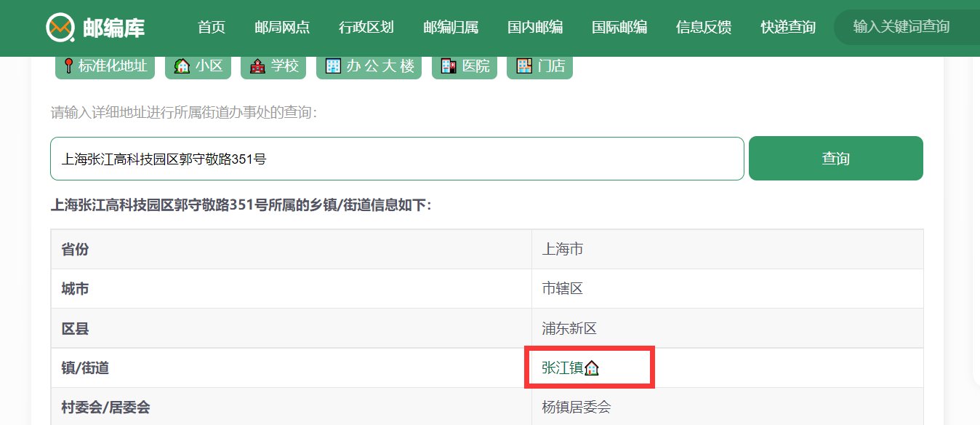Open the 国际邮编 page
This screenshot has width=980, height=425.
620,28
